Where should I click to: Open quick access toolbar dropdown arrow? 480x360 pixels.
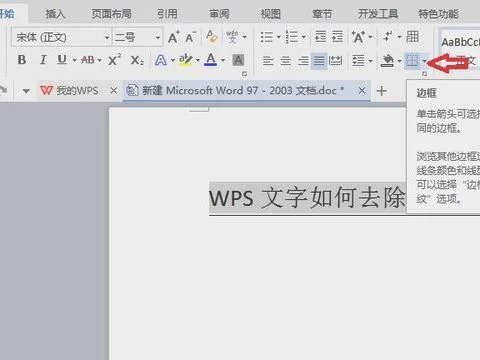(26, 91)
